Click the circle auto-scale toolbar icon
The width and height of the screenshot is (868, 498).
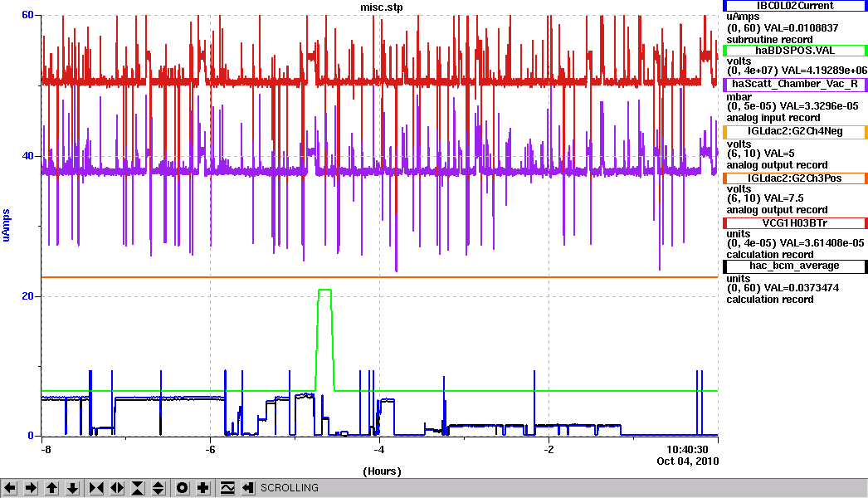[x=182, y=488]
